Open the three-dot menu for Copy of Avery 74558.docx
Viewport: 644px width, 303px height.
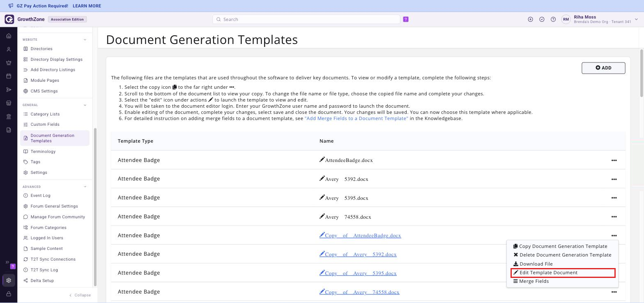click(614, 292)
